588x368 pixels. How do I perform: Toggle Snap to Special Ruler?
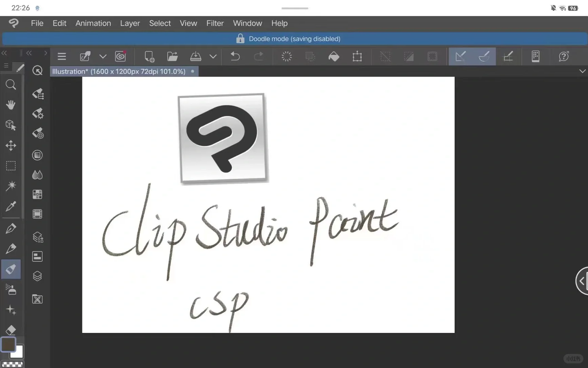pyautogui.click(x=484, y=56)
